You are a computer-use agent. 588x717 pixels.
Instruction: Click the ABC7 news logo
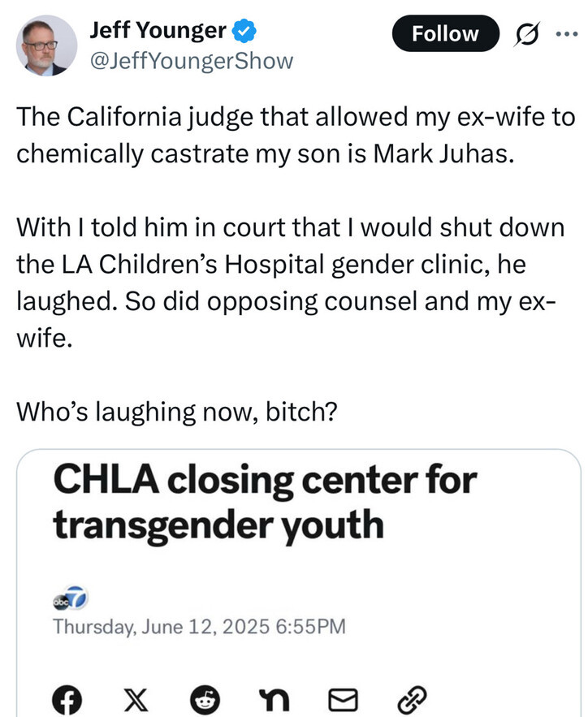click(68, 602)
